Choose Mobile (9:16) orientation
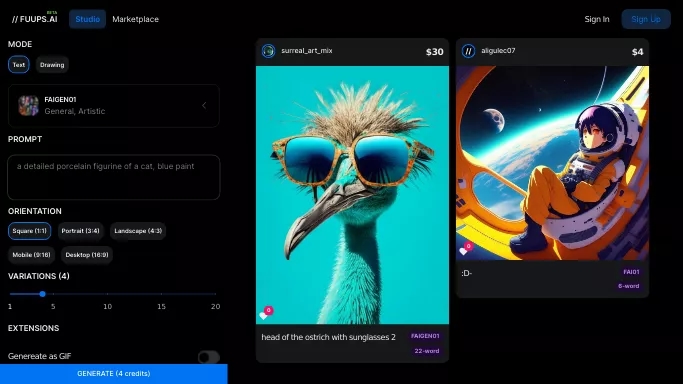 click(x=31, y=255)
